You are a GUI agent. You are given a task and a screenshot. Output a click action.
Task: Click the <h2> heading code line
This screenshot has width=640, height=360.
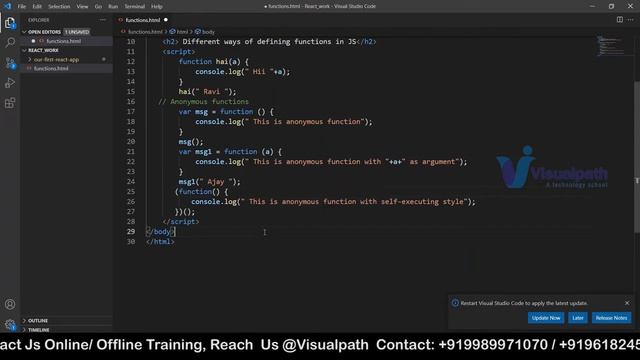click(x=269, y=42)
